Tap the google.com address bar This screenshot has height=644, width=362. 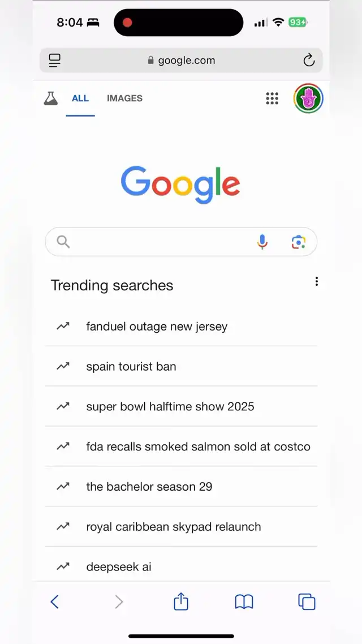181,61
